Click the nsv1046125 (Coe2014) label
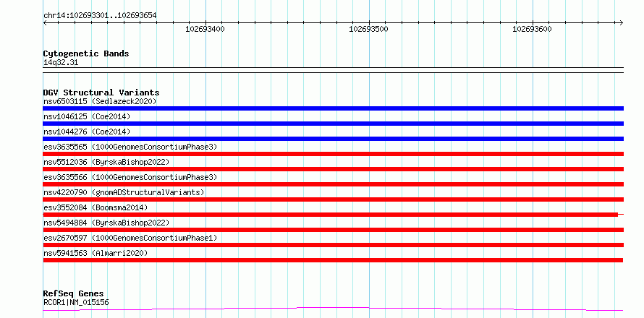 (x=87, y=116)
